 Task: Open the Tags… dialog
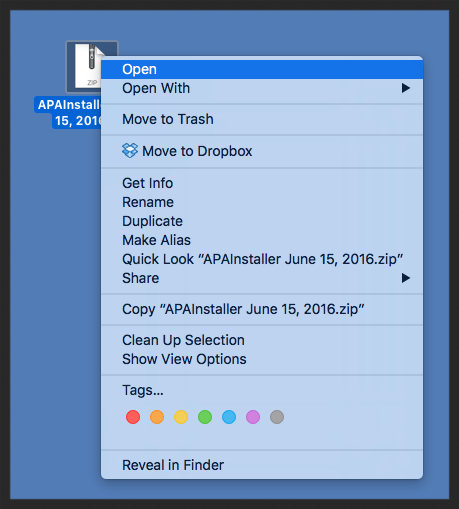pyautogui.click(x=262, y=390)
